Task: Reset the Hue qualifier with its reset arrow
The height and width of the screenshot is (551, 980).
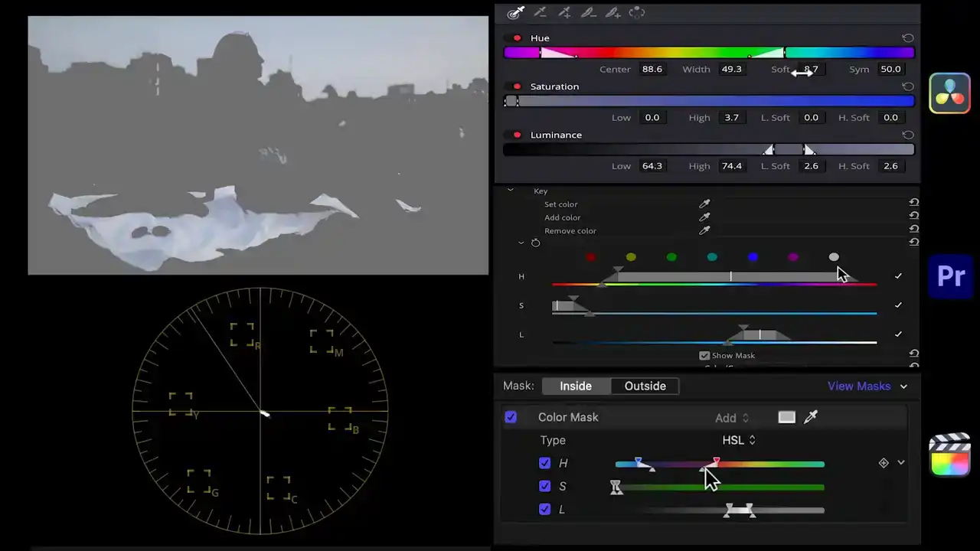Action: pyautogui.click(x=907, y=38)
